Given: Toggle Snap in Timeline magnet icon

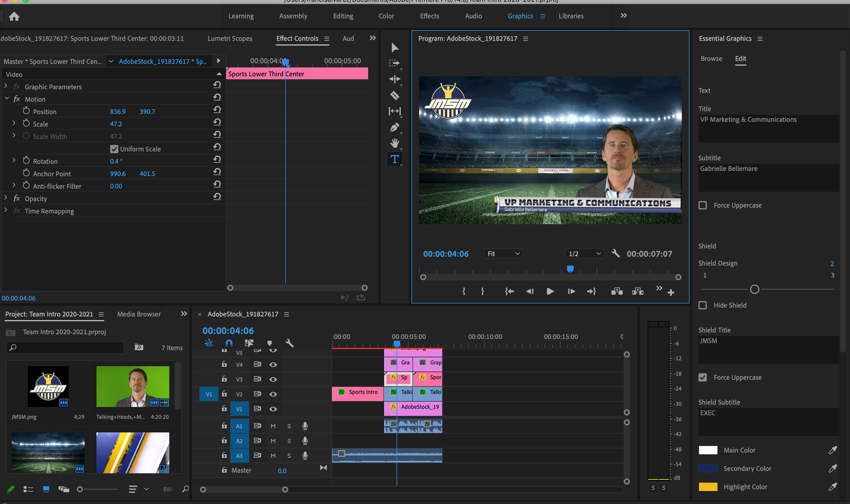Looking at the screenshot, I should click(x=229, y=343).
